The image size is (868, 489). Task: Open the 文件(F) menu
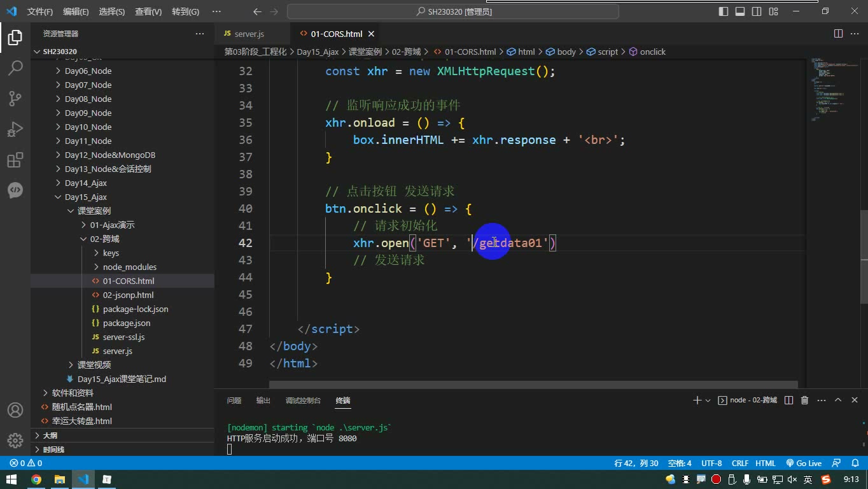click(x=39, y=11)
